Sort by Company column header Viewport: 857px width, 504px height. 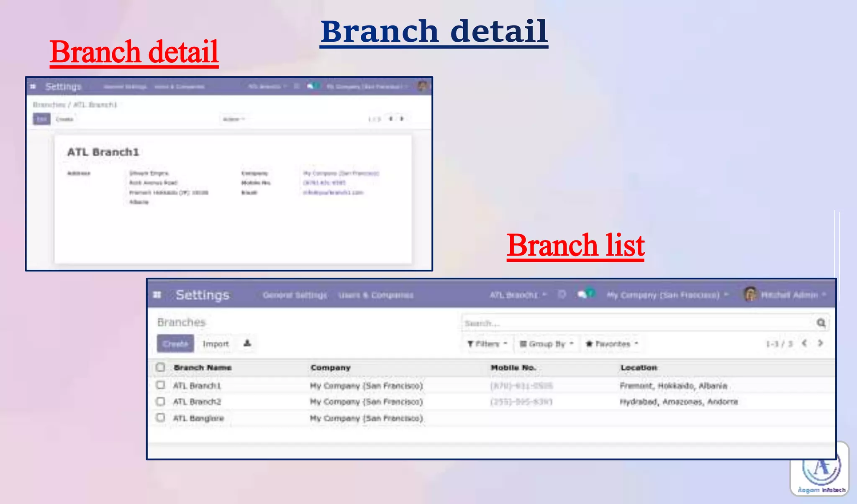coord(331,368)
